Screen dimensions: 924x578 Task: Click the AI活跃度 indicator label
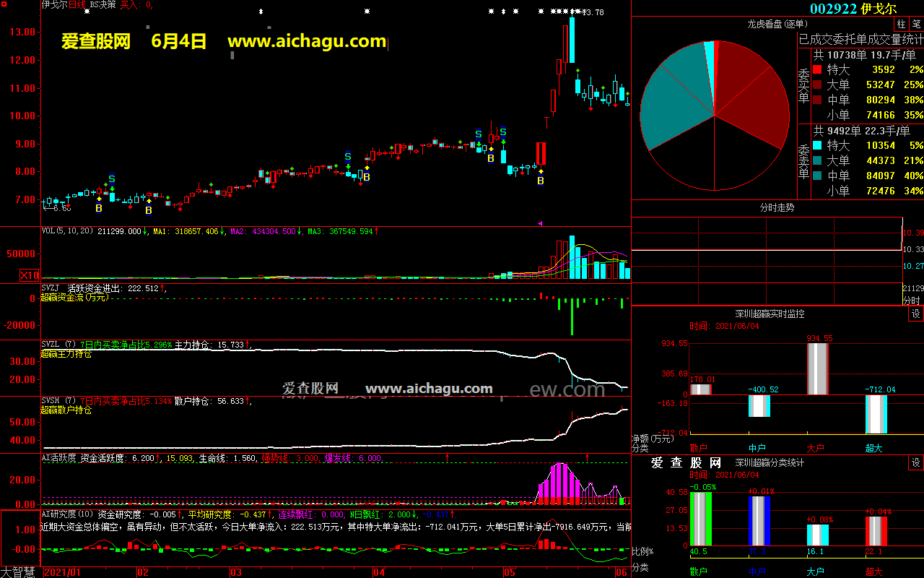coord(58,458)
